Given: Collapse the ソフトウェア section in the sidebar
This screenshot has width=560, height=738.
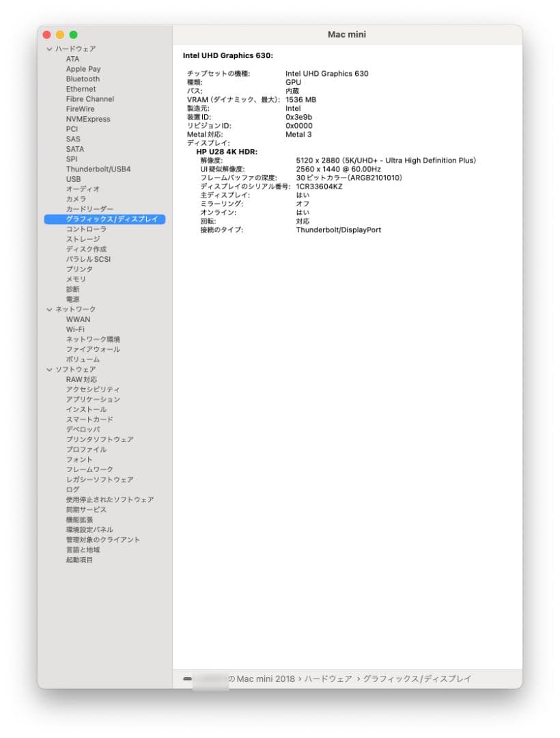Looking at the screenshot, I should 48,369.
